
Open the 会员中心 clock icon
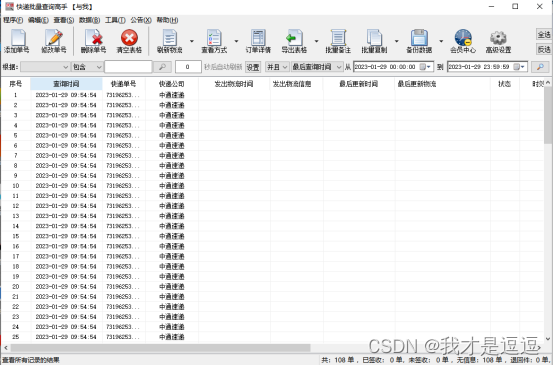463,38
